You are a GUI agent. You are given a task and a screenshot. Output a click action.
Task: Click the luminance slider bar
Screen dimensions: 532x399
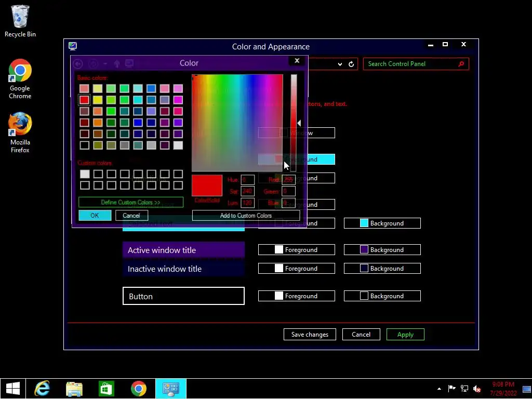294,123
